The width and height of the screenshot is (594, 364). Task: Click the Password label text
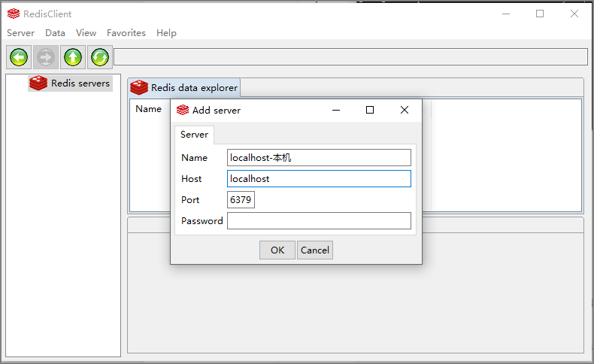click(x=202, y=221)
